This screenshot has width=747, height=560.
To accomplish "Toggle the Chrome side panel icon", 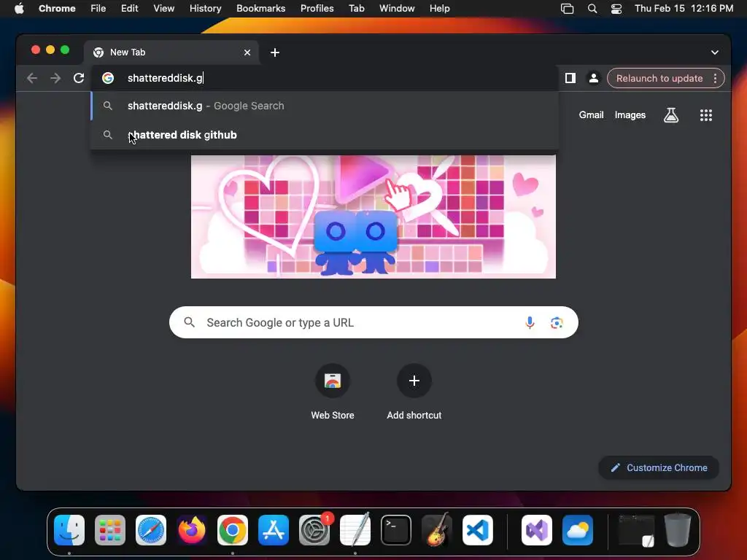I will pyautogui.click(x=570, y=78).
